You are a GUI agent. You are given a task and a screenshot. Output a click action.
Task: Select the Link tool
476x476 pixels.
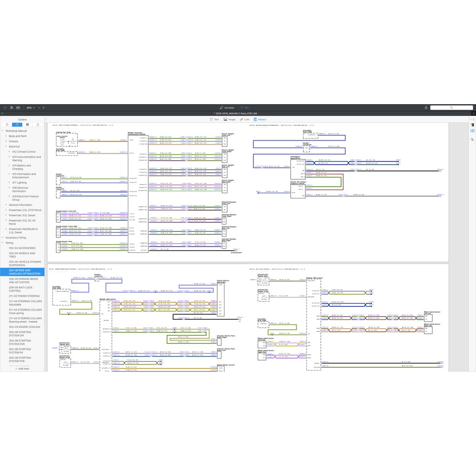coord(245,119)
